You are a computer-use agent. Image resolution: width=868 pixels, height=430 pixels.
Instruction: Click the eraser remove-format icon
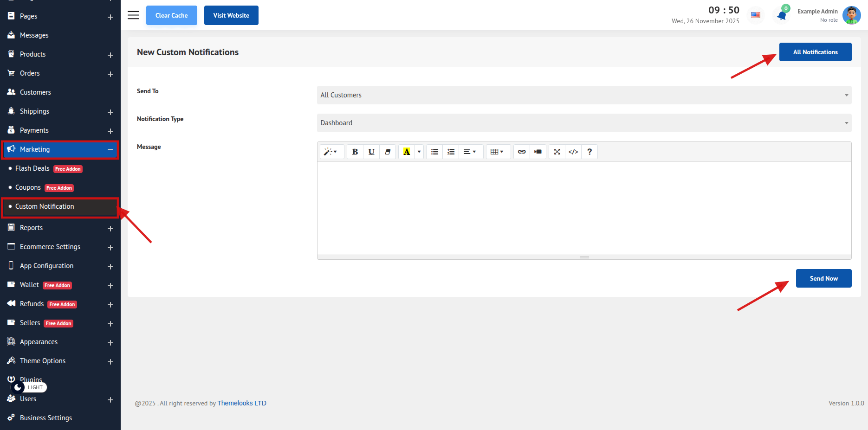coord(388,152)
